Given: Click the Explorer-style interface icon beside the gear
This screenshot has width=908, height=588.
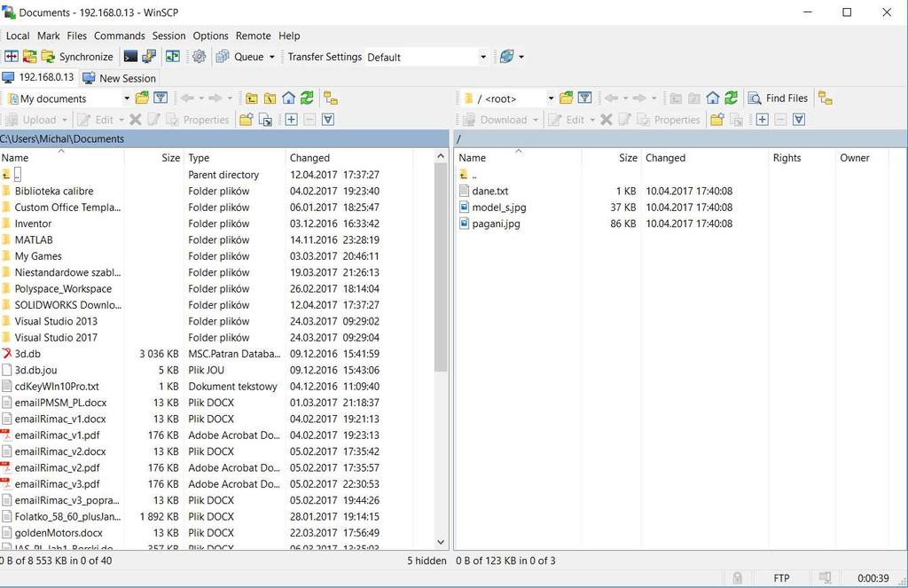Looking at the screenshot, I should [x=173, y=56].
